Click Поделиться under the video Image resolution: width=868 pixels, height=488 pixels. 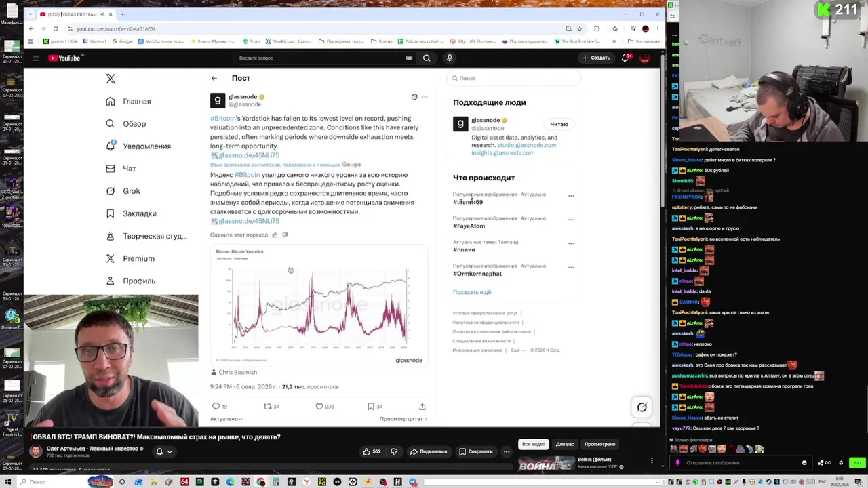(429, 451)
